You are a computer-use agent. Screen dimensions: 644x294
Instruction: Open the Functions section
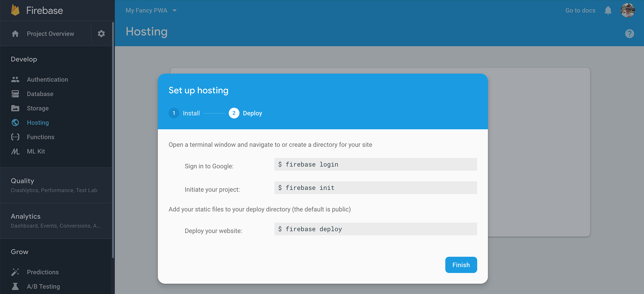pos(41,137)
